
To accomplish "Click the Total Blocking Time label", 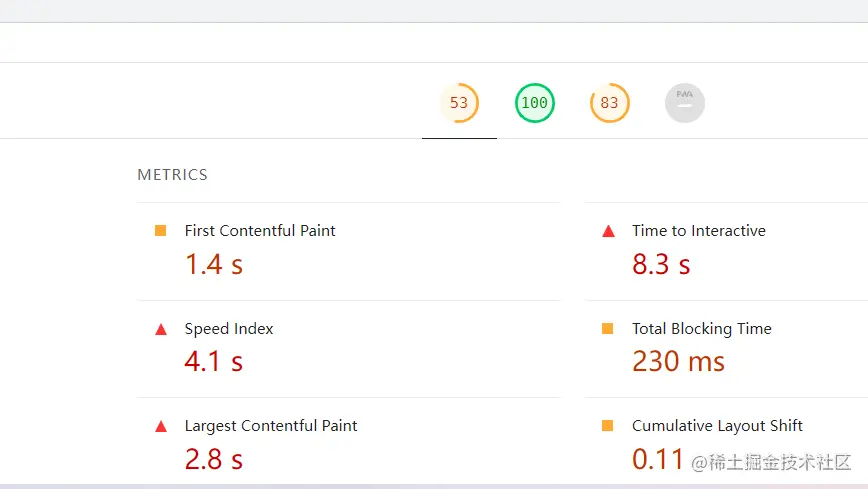I will pyautogui.click(x=702, y=329).
